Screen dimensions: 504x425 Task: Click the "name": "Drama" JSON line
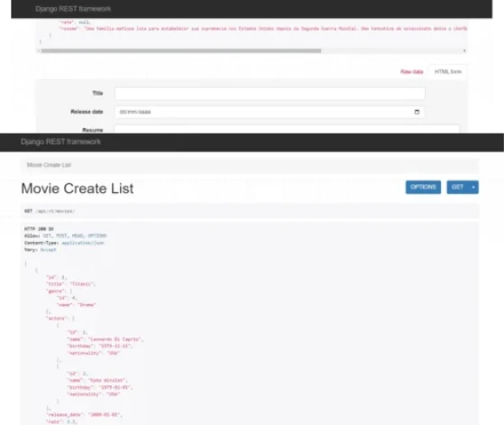click(x=76, y=305)
